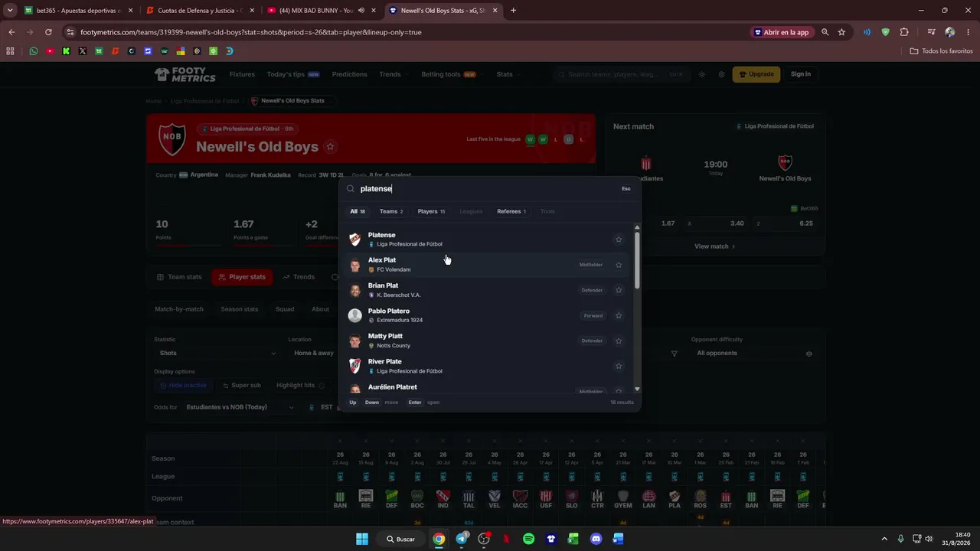Favorite Platense with its star
This screenshot has width=980, height=551.
[x=619, y=240]
